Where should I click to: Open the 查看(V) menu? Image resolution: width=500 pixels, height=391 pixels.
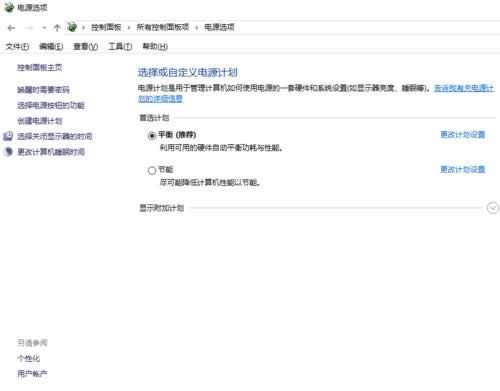[x=86, y=47]
